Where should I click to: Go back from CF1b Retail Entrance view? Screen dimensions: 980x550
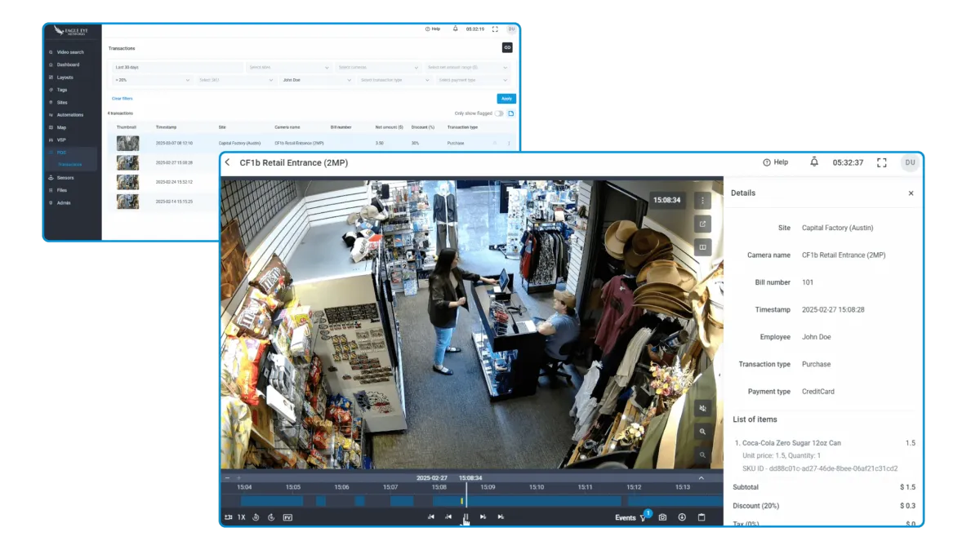point(228,162)
